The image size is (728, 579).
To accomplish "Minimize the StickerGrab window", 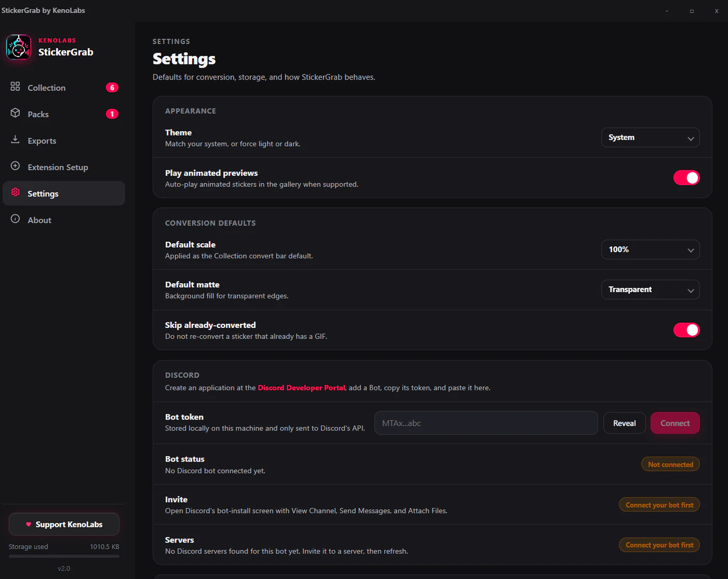I will coord(667,11).
